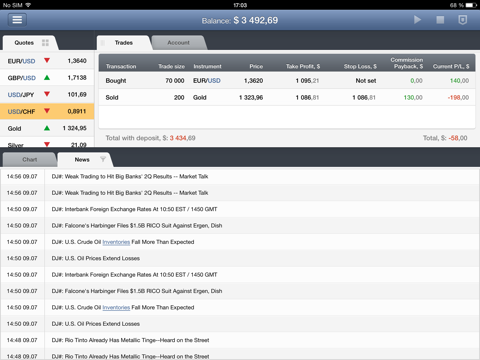Tap the small icon beside Trades tab

tap(103, 43)
